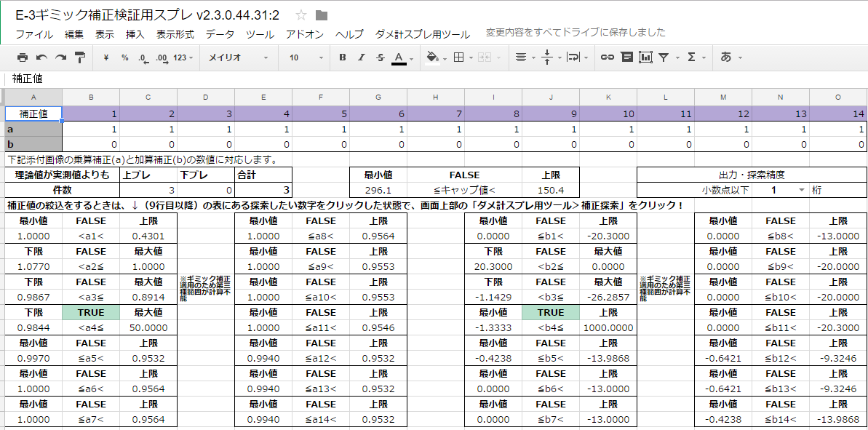Undo the last action

41,57
